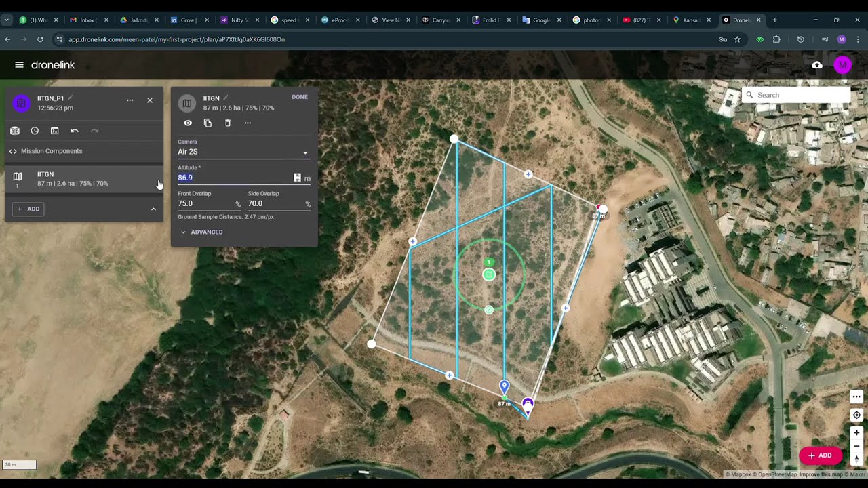The image size is (868, 488).
Task: Reset the map compass bearing
Action: [856, 459]
